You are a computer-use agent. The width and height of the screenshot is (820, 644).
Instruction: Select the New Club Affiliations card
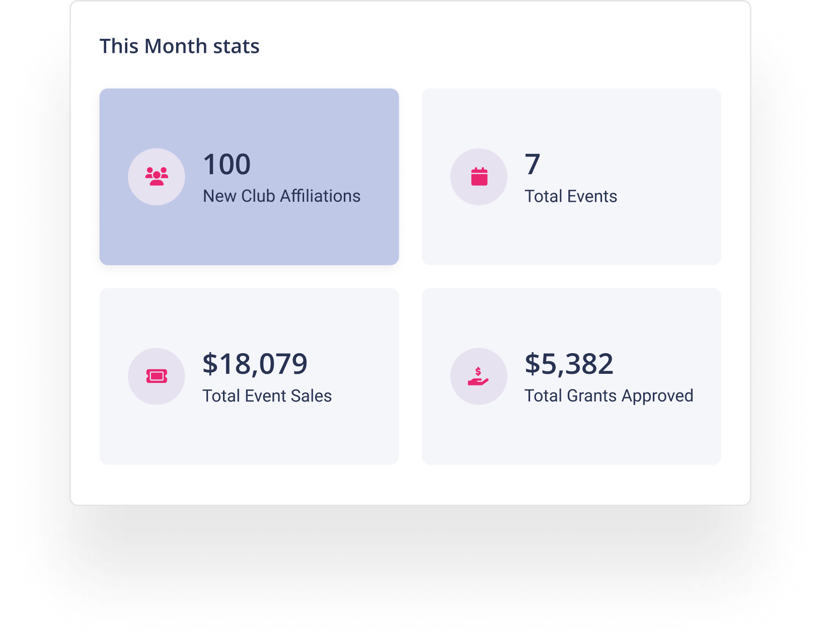tap(249, 177)
